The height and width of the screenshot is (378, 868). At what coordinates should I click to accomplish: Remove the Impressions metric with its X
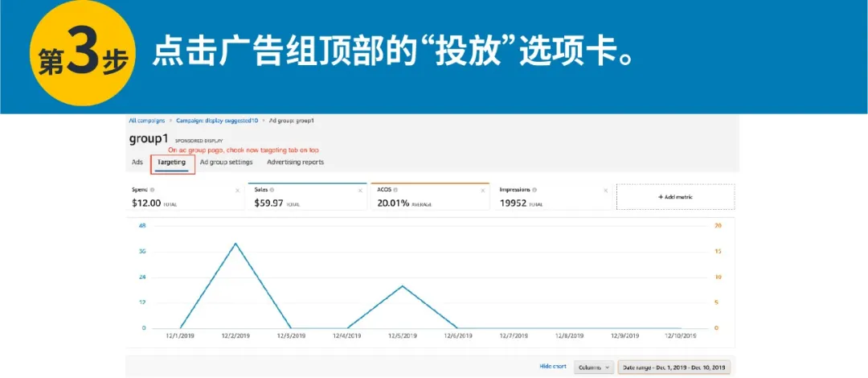[605, 191]
